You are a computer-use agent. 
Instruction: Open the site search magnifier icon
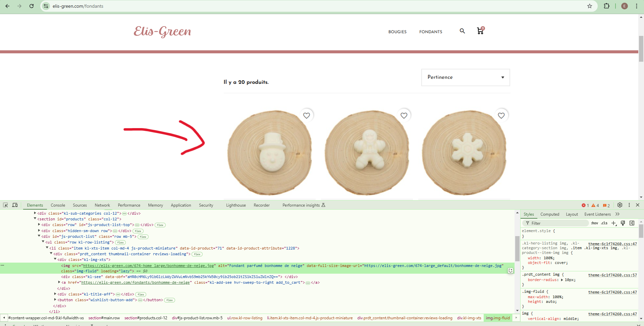pos(462,31)
